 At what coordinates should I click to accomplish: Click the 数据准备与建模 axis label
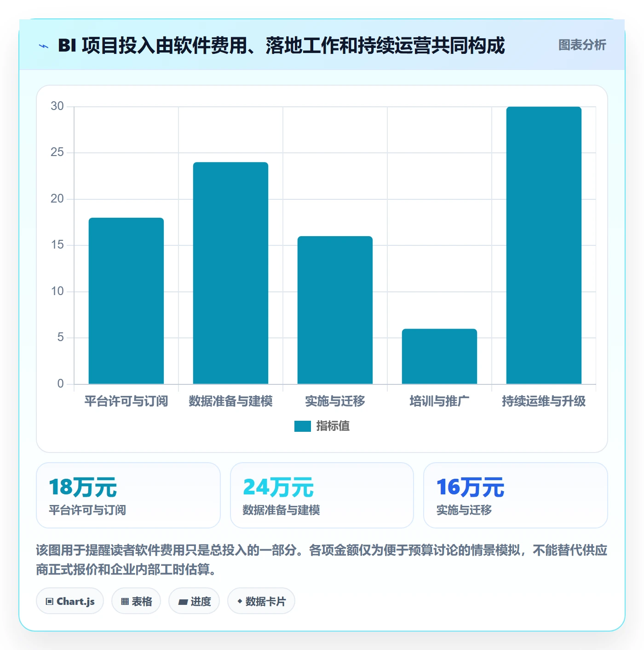[x=230, y=401]
